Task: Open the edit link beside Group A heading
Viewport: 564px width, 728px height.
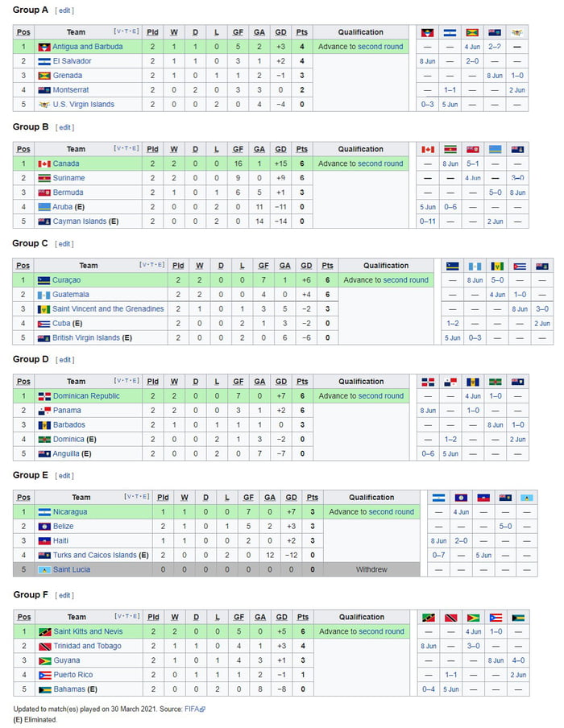Action: tap(64, 10)
